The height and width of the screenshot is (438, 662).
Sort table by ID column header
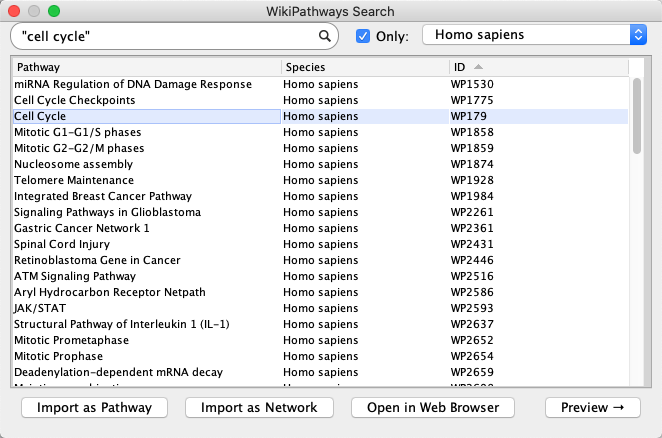point(537,67)
